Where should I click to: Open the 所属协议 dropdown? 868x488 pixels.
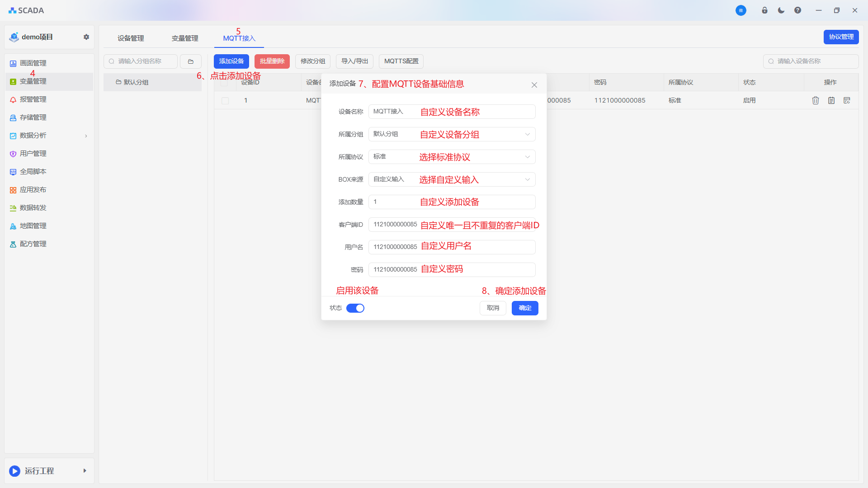coord(452,157)
